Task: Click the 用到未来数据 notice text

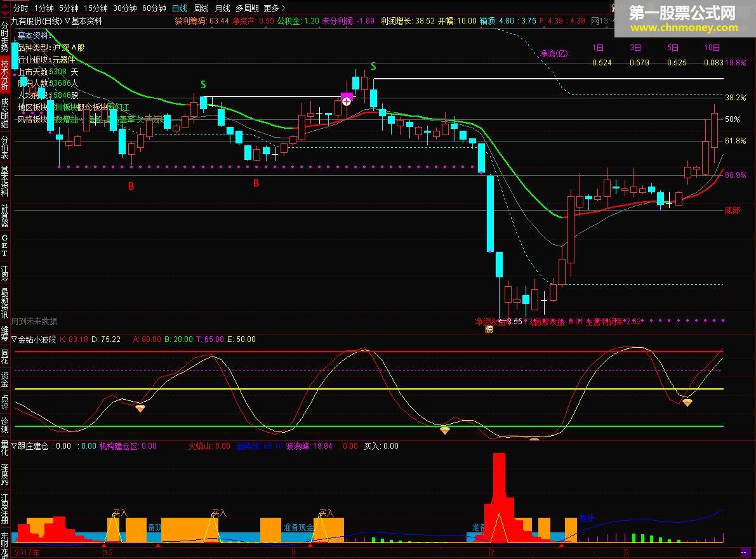Action: [x=34, y=321]
